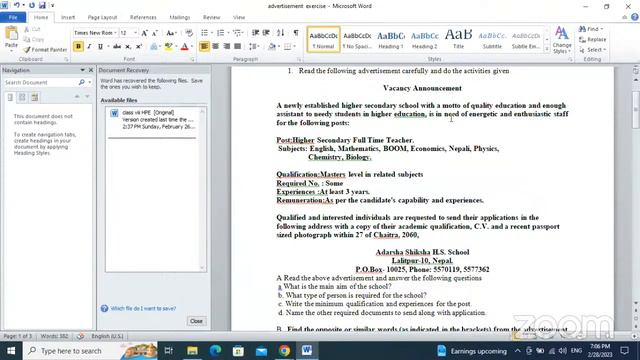
Task: Expand the font color dropdown arrow
Action: click(192, 47)
